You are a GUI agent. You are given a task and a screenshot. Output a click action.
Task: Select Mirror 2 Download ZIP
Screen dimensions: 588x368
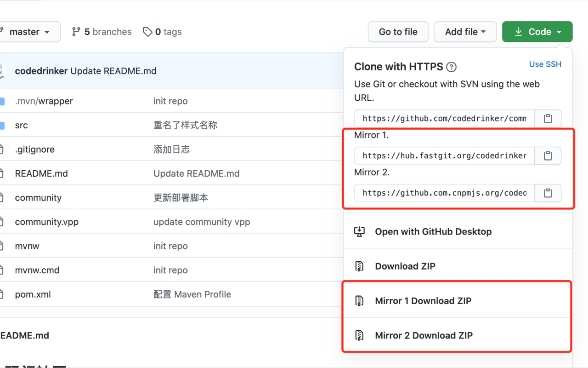click(424, 335)
